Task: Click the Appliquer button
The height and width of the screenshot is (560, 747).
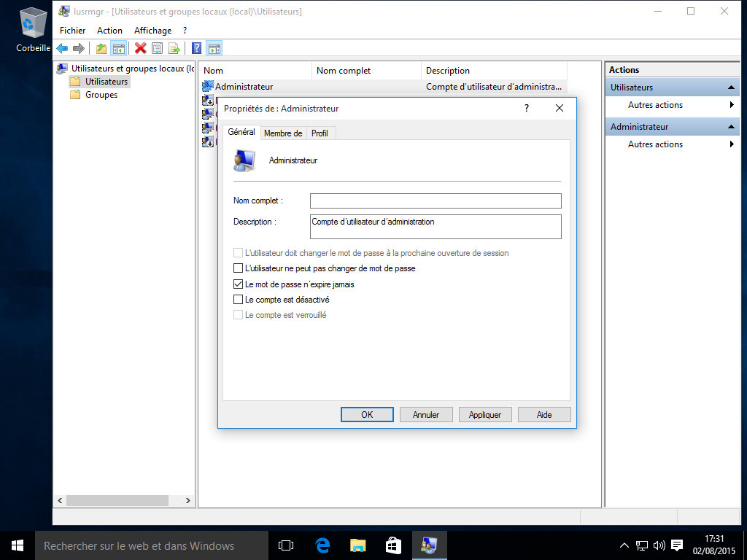Action: point(485,415)
